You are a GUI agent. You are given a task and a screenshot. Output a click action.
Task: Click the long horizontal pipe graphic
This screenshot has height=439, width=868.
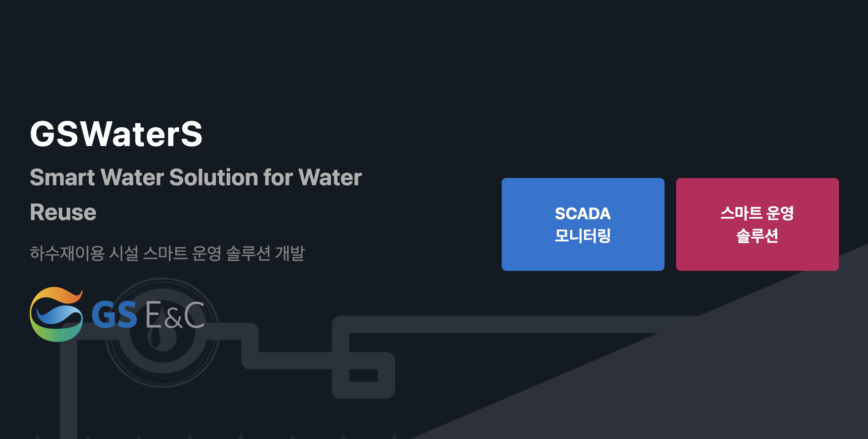click(x=506, y=324)
